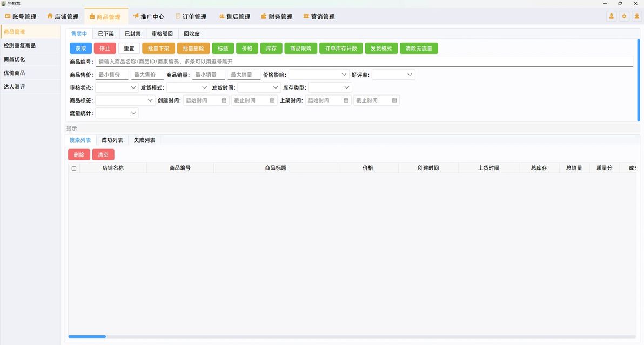Click the rightmost orange account icon
The image size is (644, 345).
[x=636, y=16]
